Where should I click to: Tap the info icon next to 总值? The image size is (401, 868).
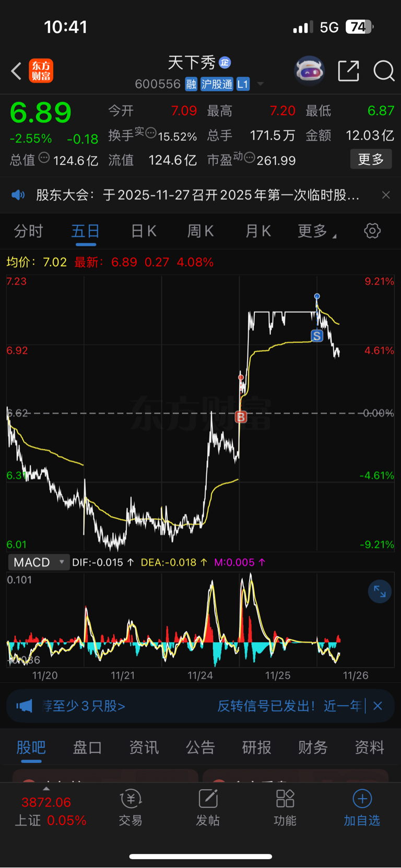(44, 158)
